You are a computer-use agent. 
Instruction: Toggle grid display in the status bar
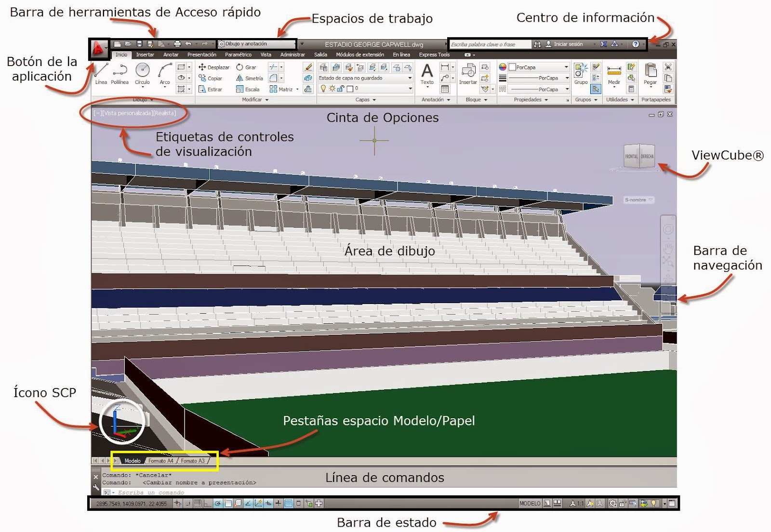[198, 505]
